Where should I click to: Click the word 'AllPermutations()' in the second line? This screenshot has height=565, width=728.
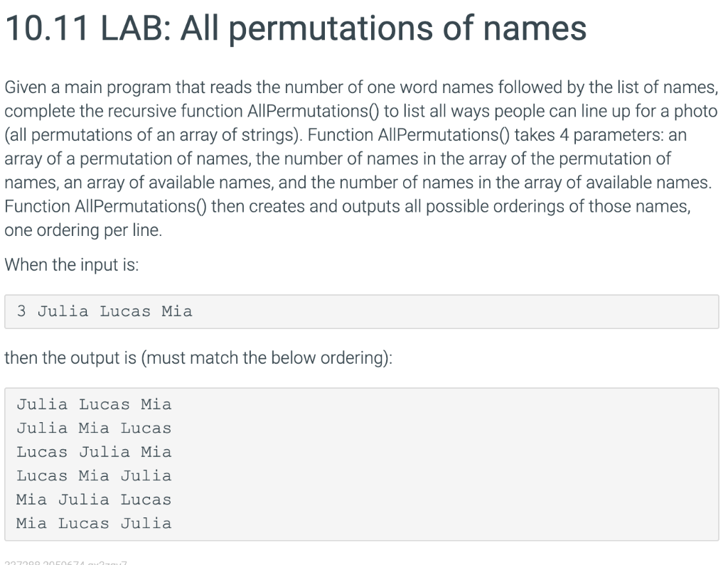pos(314,111)
